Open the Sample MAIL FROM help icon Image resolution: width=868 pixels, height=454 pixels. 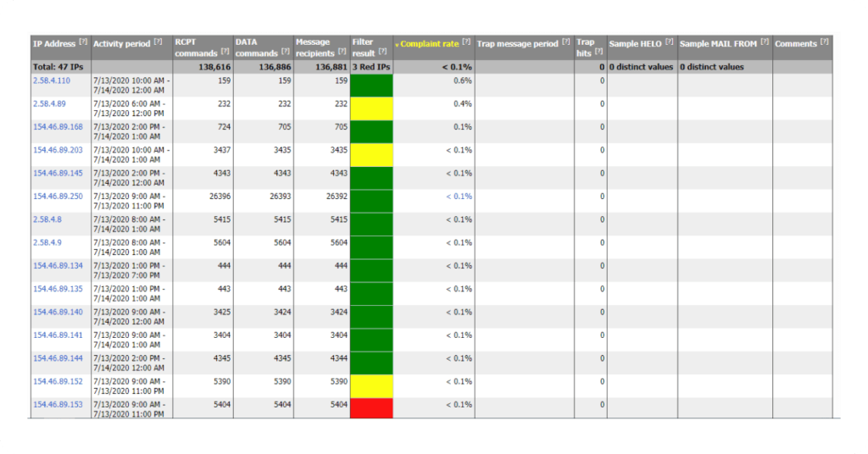pyautogui.click(x=765, y=42)
